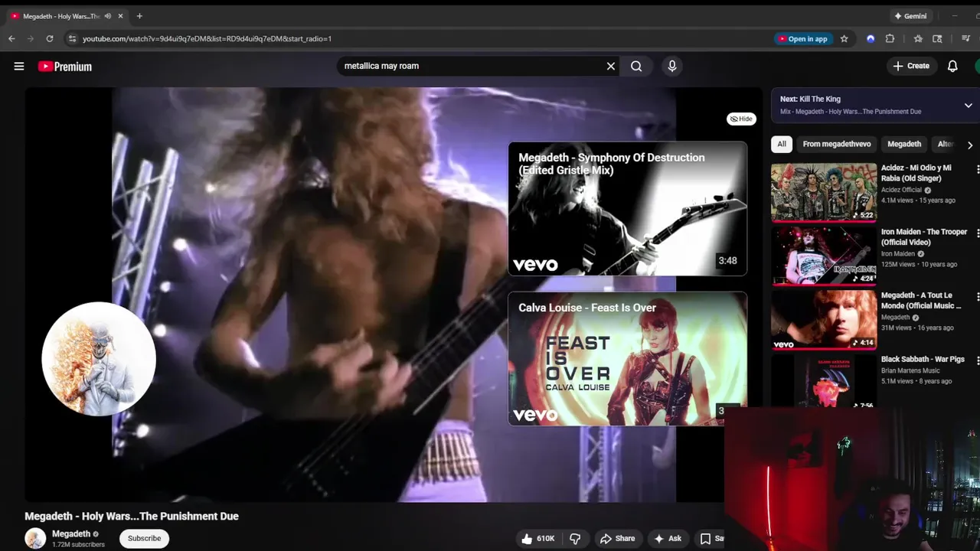The height and width of the screenshot is (551, 980).
Task: Close the Megadeth browser tab
Action: coord(120,16)
